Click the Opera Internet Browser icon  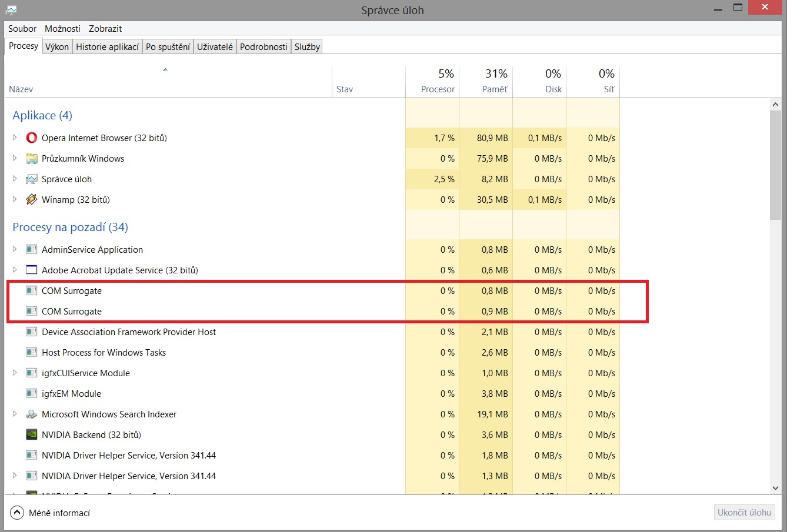[32, 138]
